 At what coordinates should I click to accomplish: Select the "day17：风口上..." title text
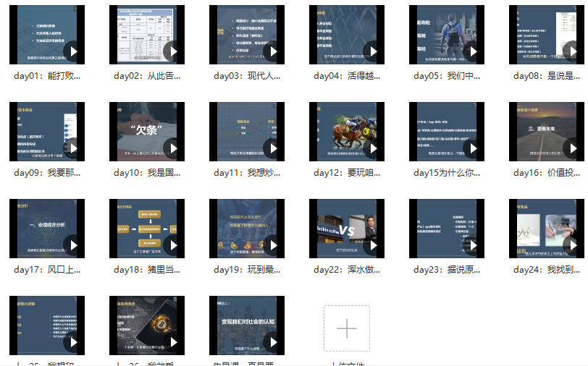[x=47, y=270]
